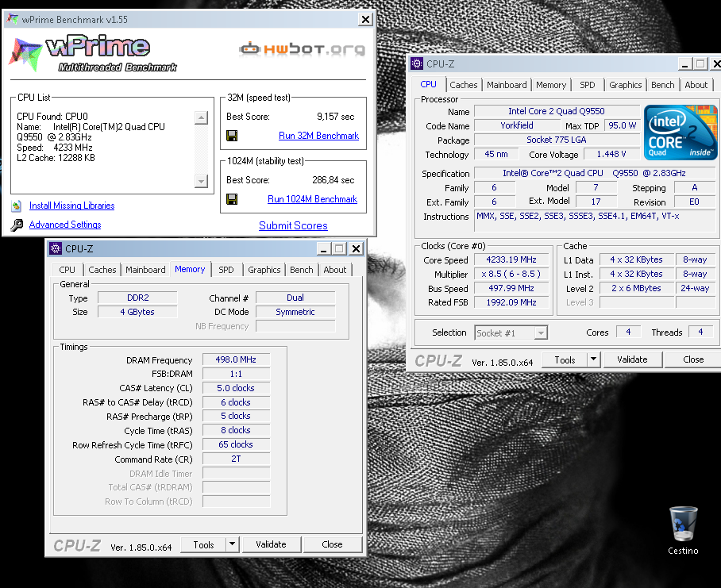This screenshot has width=721, height=588.
Task: Click Validate in CPU tab window
Action: (632, 359)
